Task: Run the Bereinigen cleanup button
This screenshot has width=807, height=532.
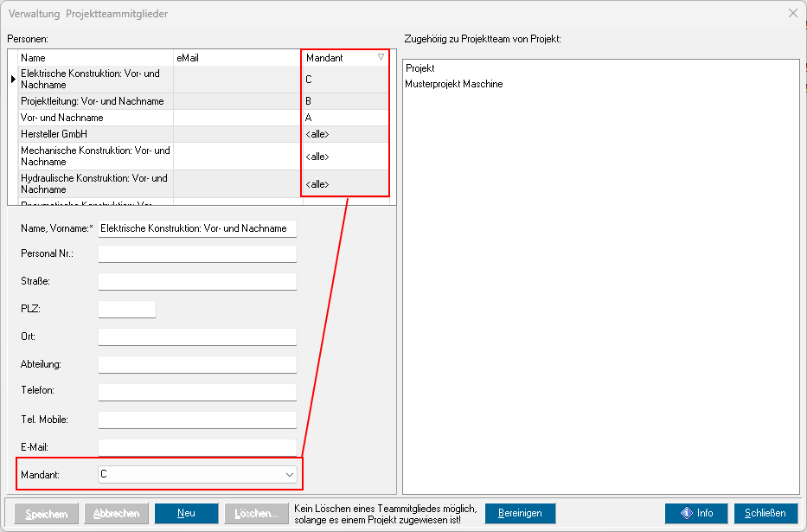Action: tap(520, 513)
